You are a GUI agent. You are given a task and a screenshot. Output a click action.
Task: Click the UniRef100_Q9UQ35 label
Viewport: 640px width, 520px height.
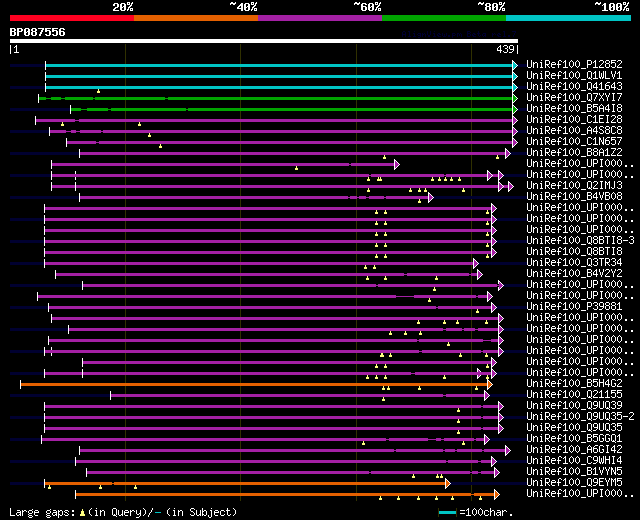[x=574, y=428]
